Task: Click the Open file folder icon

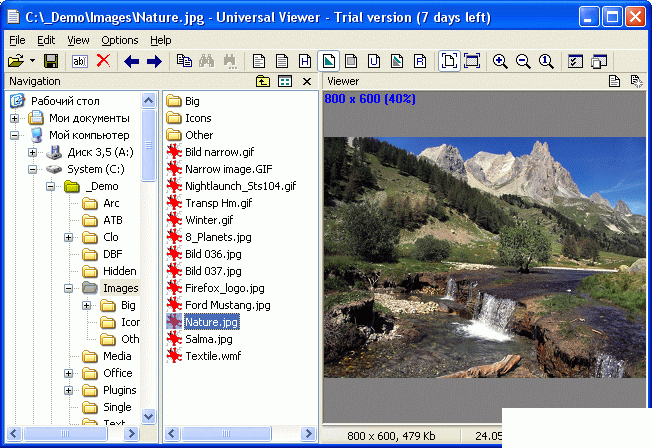Action: [16, 62]
